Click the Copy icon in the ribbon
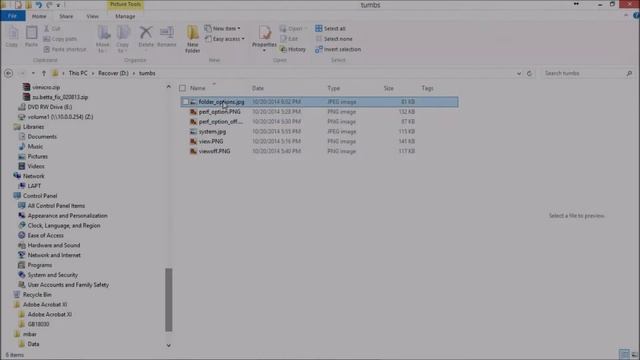The height and width of the screenshot is (360, 640). [x=12, y=37]
